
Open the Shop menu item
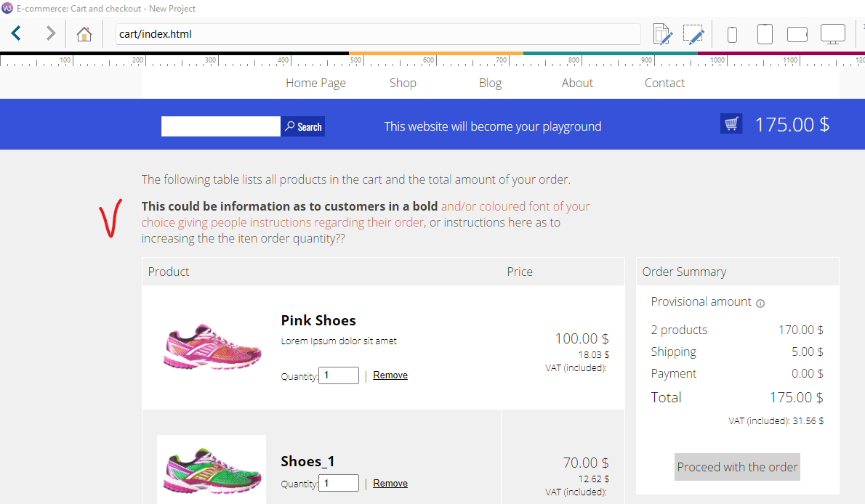pyautogui.click(x=403, y=83)
